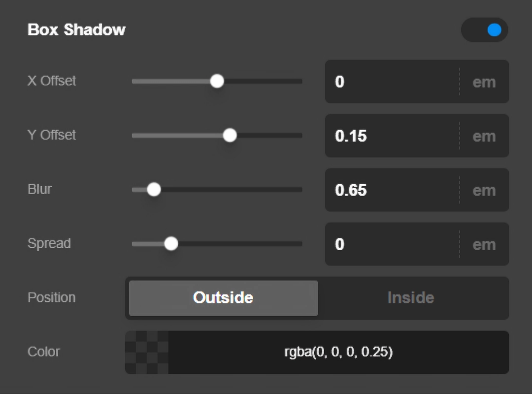532x394 pixels.
Task: Click the Box Shadow heading
Action: (x=76, y=30)
